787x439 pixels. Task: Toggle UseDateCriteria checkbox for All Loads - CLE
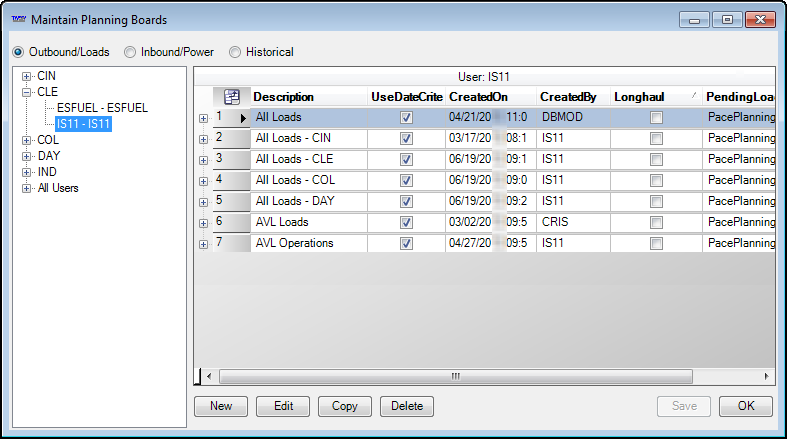407,160
